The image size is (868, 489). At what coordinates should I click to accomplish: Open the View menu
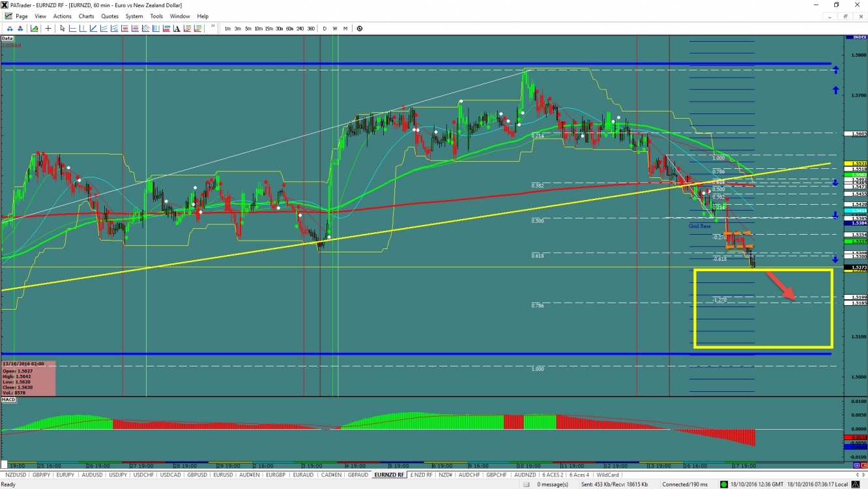click(x=40, y=16)
